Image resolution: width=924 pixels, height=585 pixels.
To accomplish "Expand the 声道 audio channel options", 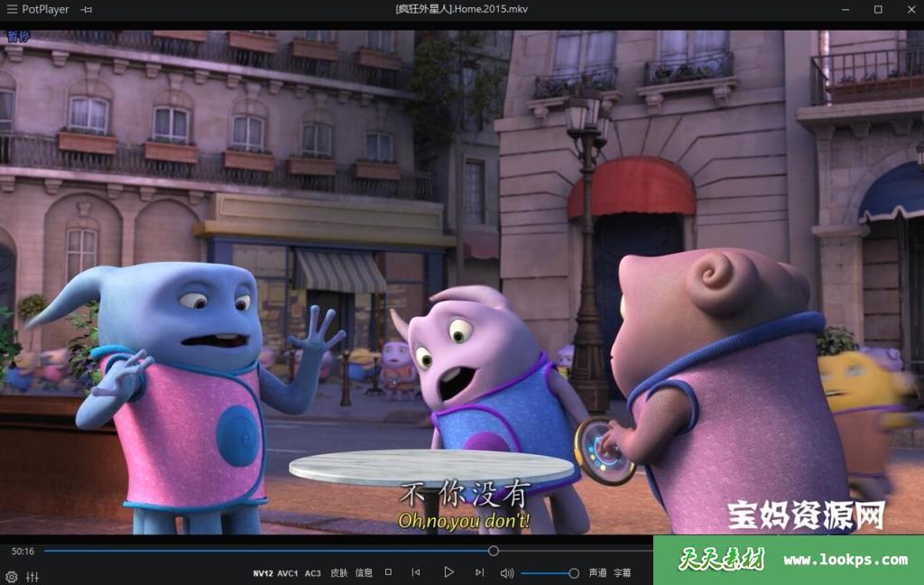I will click(x=597, y=573).
